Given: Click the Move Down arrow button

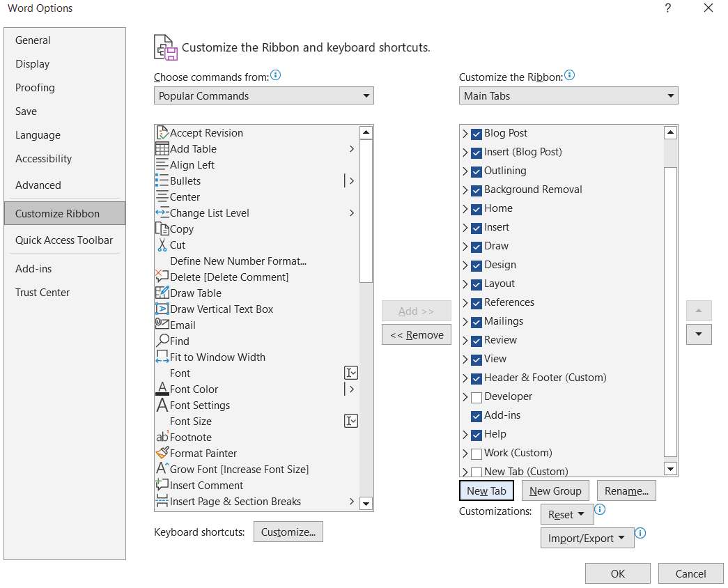Looking at the screenshot, I should tap(699, 334).
